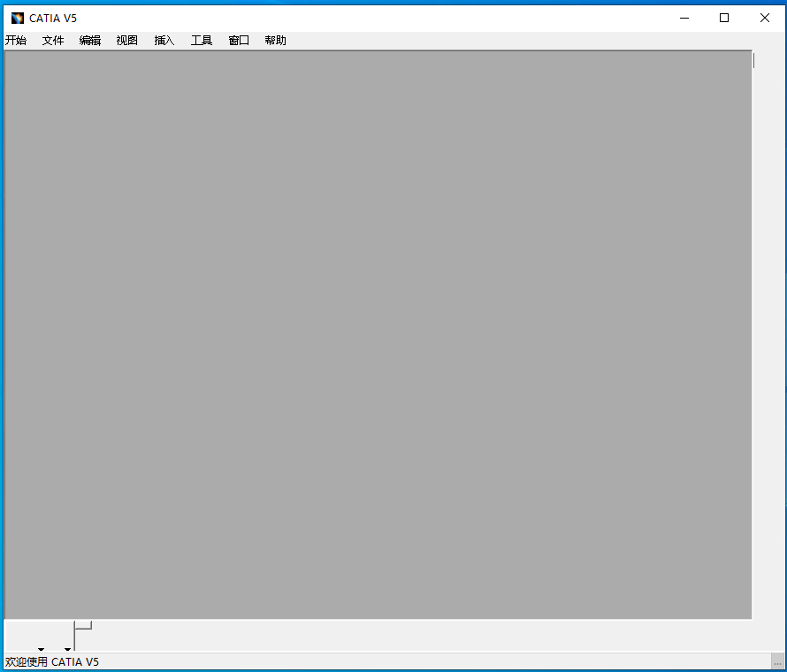
Task: Open the 工具 (Tools) menu
Action: 202,41
